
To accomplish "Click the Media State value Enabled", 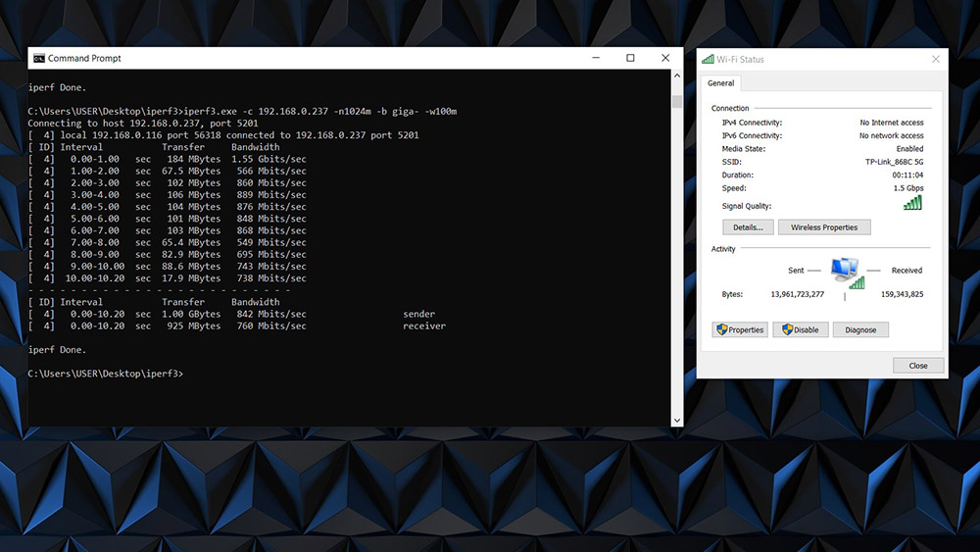I will pyautogui.click(x=910, y=149).
